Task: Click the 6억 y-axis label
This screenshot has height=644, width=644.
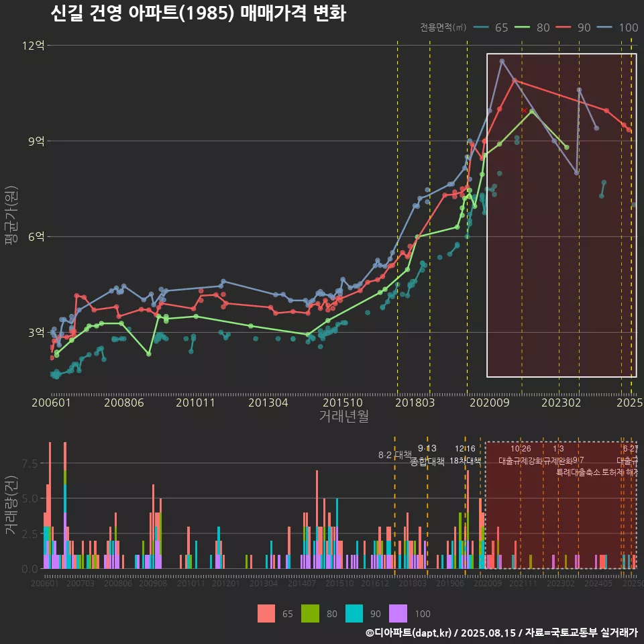Action: click(36, 237)
